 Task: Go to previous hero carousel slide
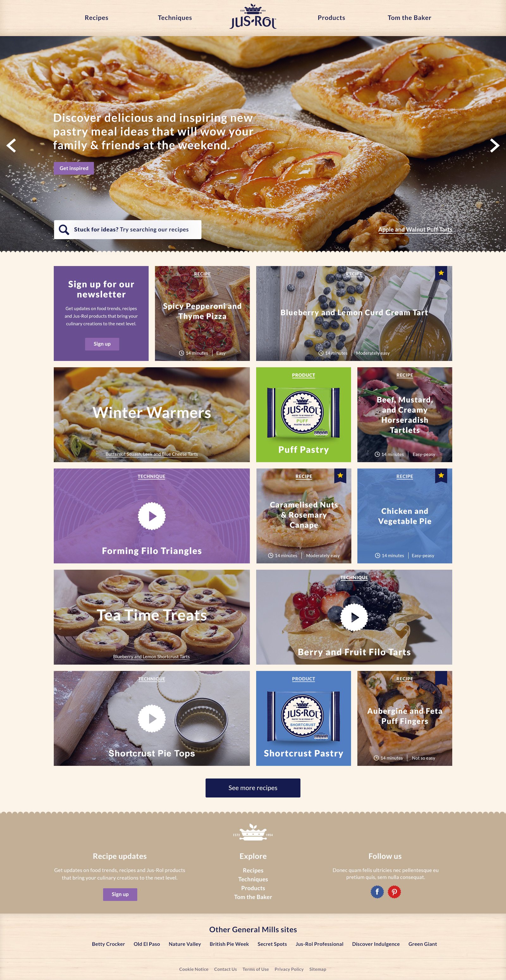click(x=11, y=145)
